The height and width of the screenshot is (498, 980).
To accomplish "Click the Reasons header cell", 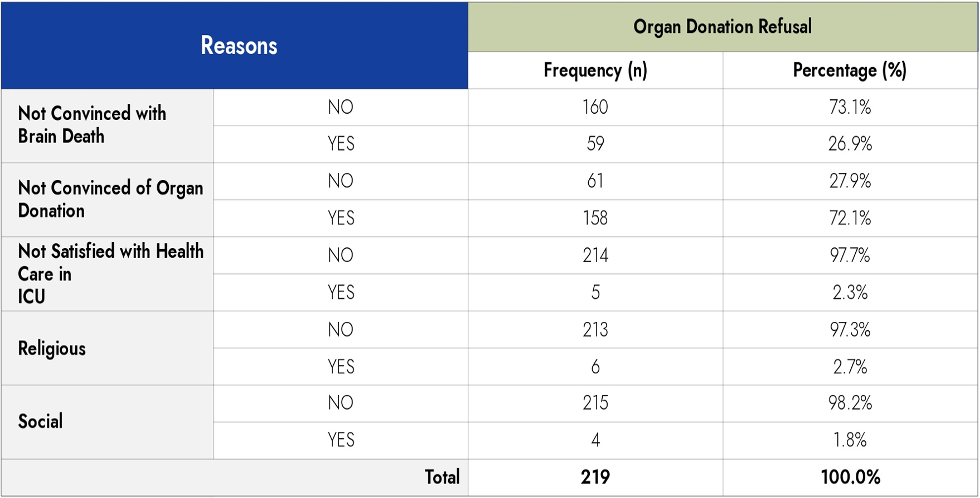I will [239, 46].
